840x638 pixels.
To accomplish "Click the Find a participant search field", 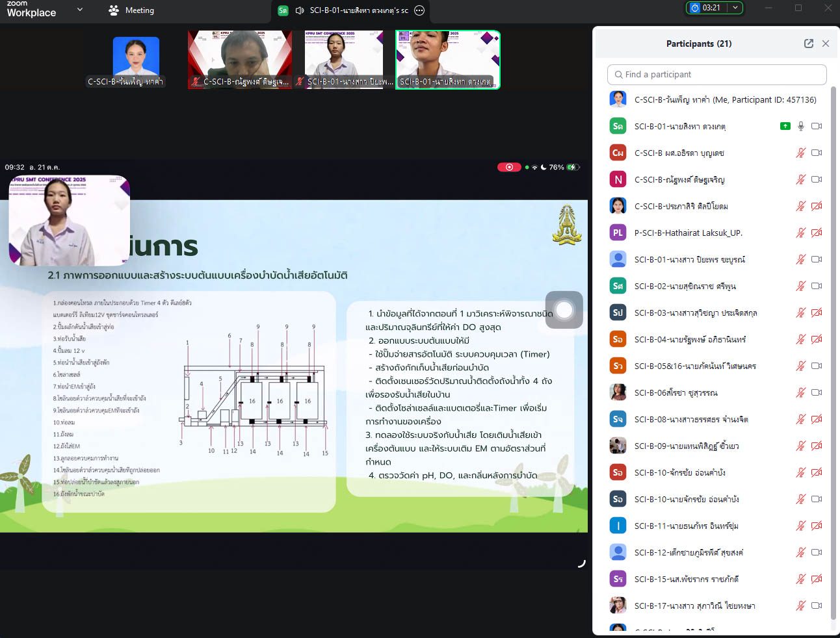I will pos(716,74).
